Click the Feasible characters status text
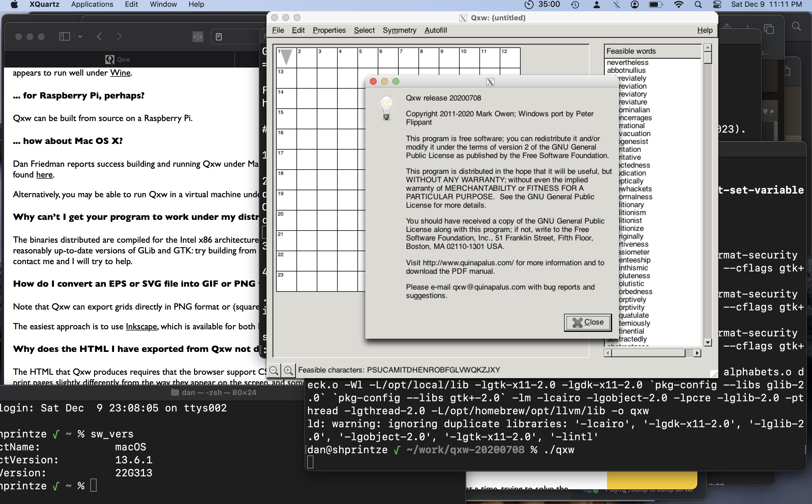Screen dimensions: 812x504 coord(399,370)
